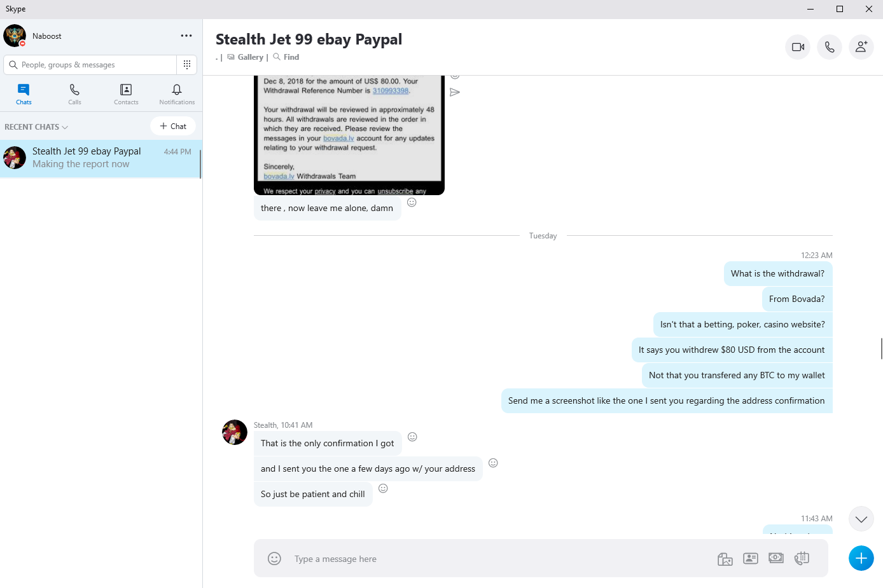Focus the People, groups & messages search field
This screenshot has height=588, width=883.
pos(90,65)
